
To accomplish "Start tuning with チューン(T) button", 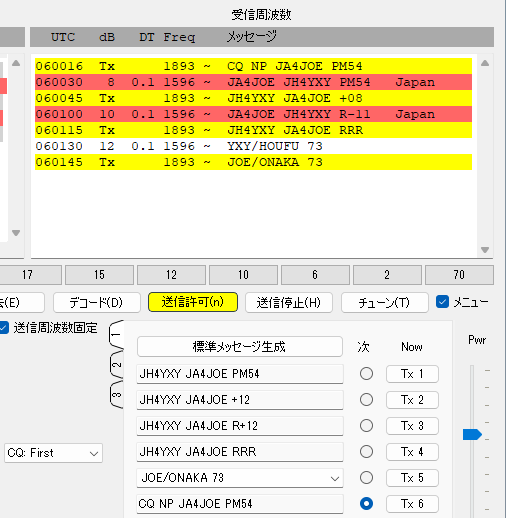I will tap(385, 302).
